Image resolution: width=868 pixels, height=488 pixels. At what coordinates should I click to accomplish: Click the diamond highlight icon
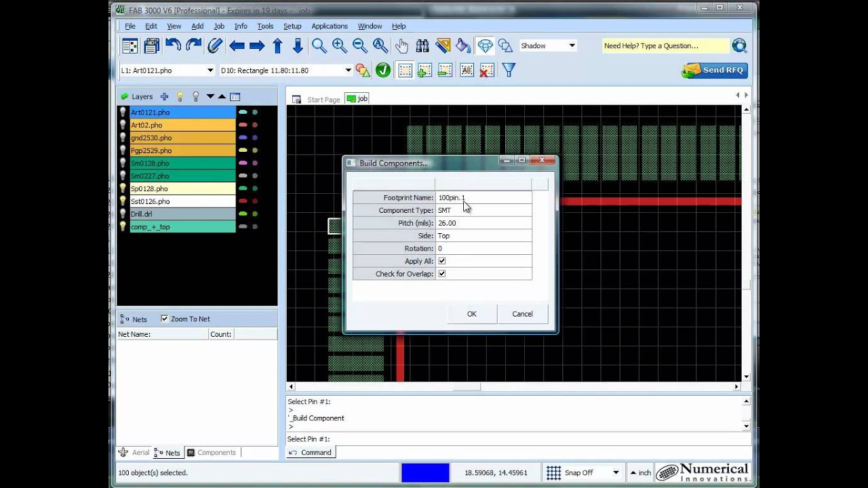click(x=485, y=45)
